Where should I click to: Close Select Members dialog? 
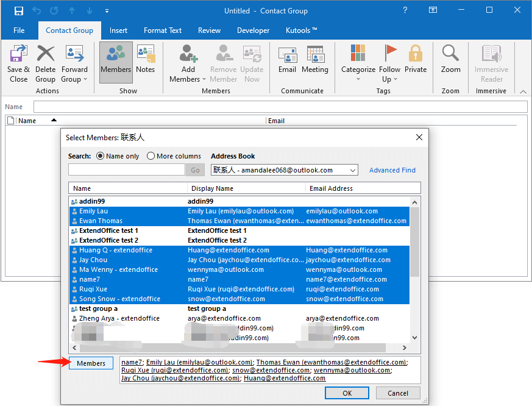click(419, 137)
